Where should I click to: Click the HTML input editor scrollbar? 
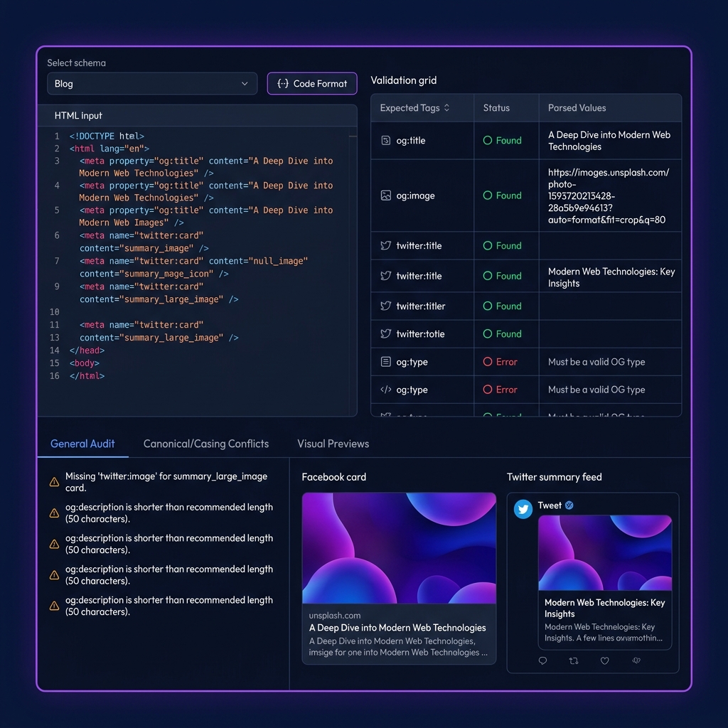pos(353,272)
